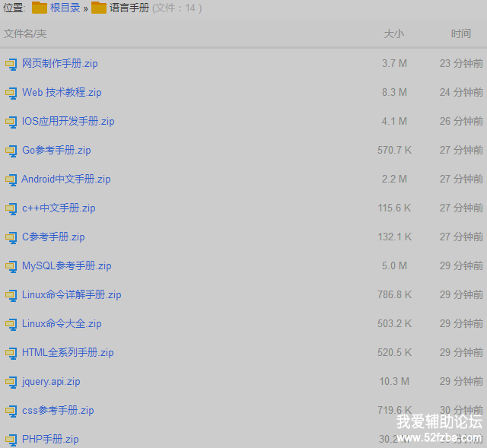Click the file icon beside IOS应用开发手册.zip

point(11,122)
